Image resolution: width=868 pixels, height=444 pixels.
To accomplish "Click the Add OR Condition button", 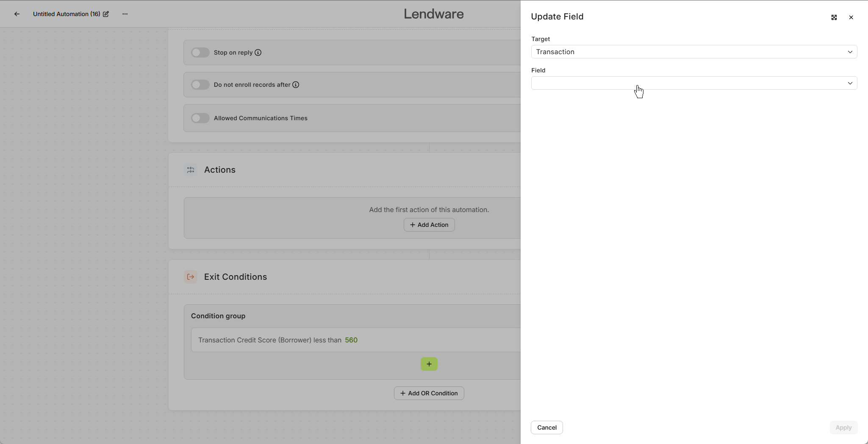I will point(429,393).
